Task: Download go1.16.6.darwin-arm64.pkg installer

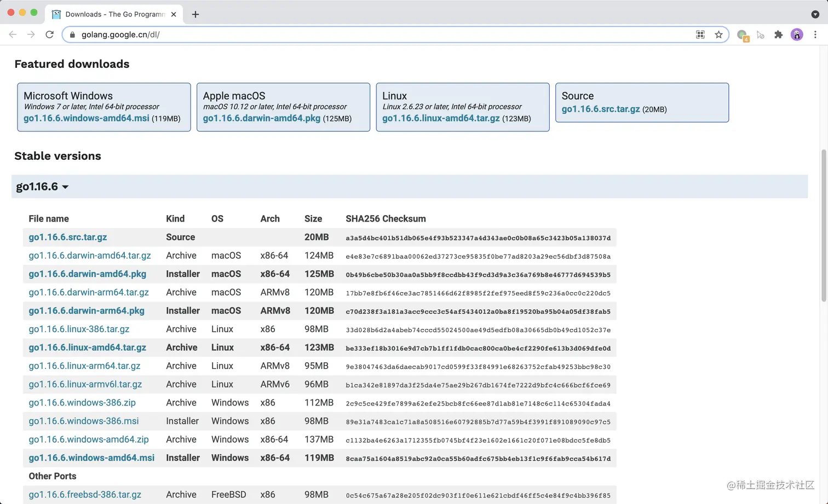Action: coord(87,311)
